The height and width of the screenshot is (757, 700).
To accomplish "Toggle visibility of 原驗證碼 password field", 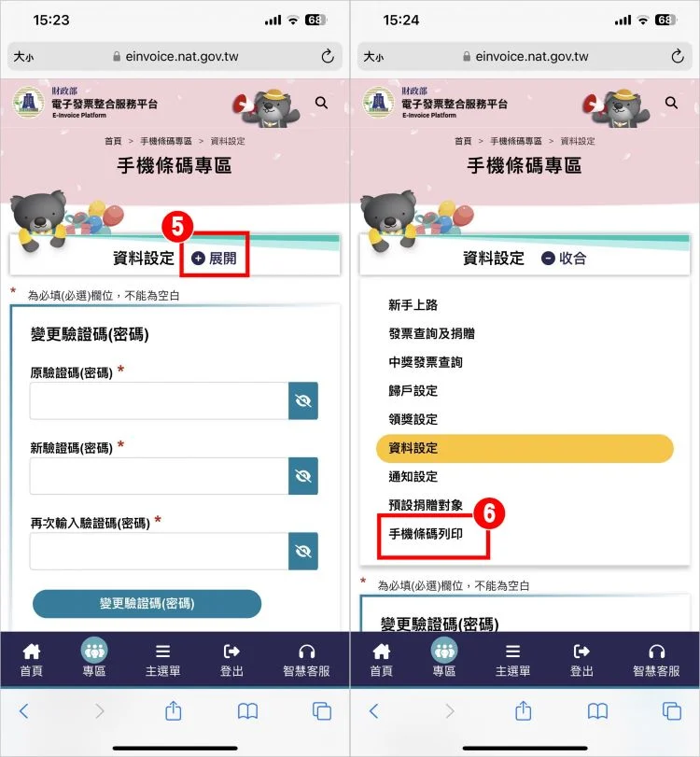I will point(303,400).
